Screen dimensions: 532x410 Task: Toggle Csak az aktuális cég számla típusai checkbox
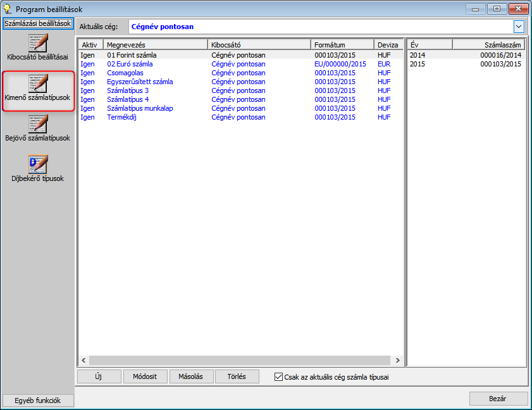[278, 376]
